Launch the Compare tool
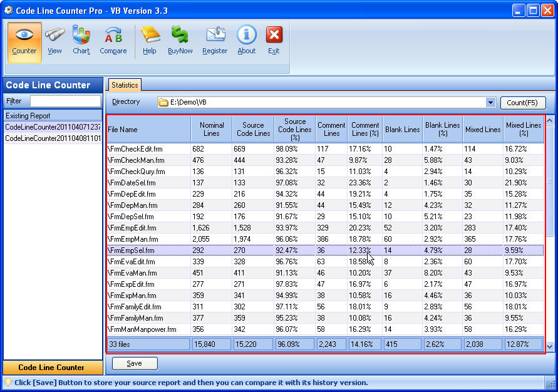The height and width of the screenshot is (392, 558). (113, 42)
